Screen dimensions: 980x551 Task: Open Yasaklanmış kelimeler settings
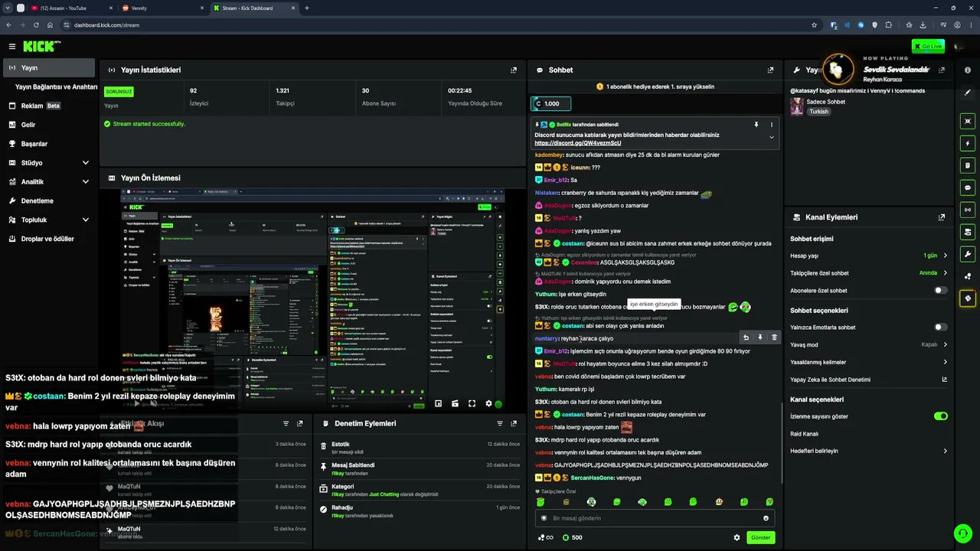tap(869, 362)
